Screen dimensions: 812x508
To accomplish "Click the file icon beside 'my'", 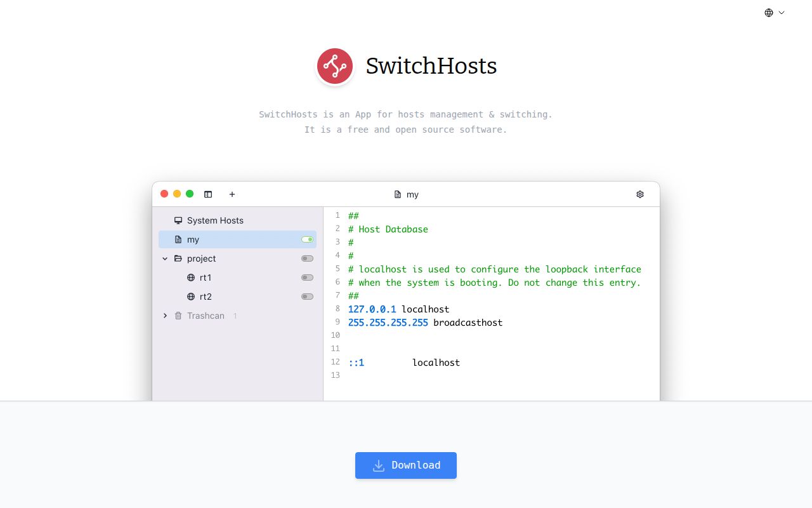I will 178,239.
